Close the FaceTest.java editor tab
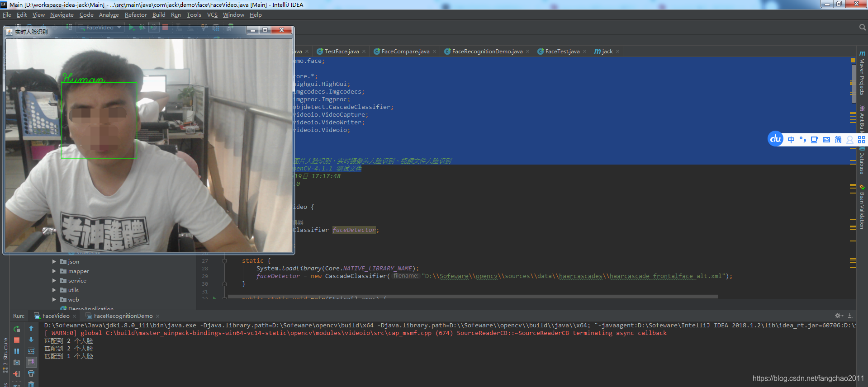 [584, 52]
